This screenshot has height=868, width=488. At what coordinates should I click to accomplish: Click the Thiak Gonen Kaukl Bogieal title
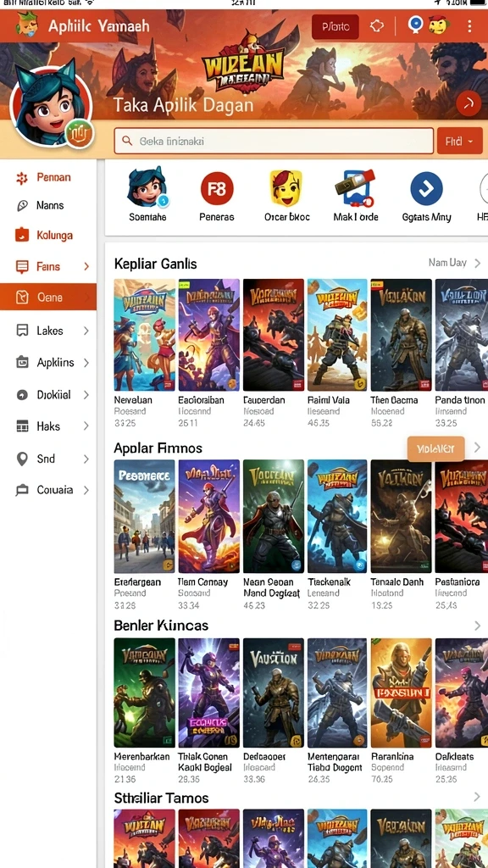[x=205, y=762]
